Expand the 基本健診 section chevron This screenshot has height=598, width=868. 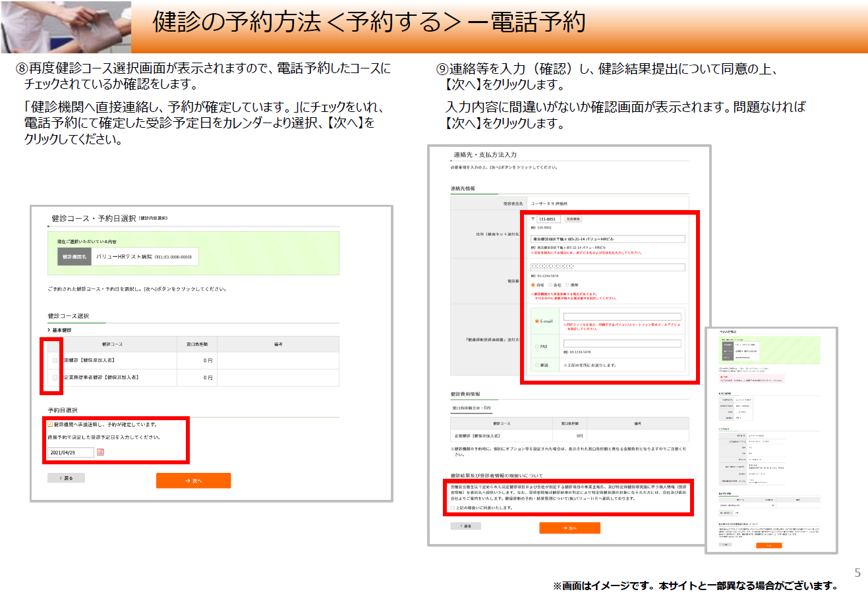coord(49,330)
